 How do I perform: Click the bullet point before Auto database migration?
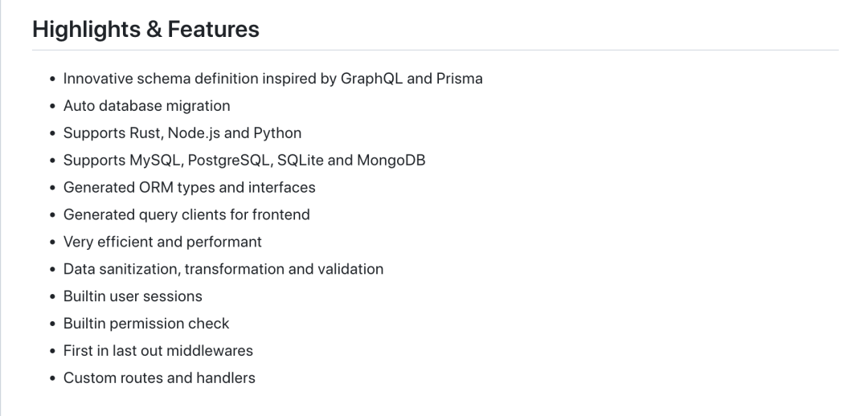52,106
